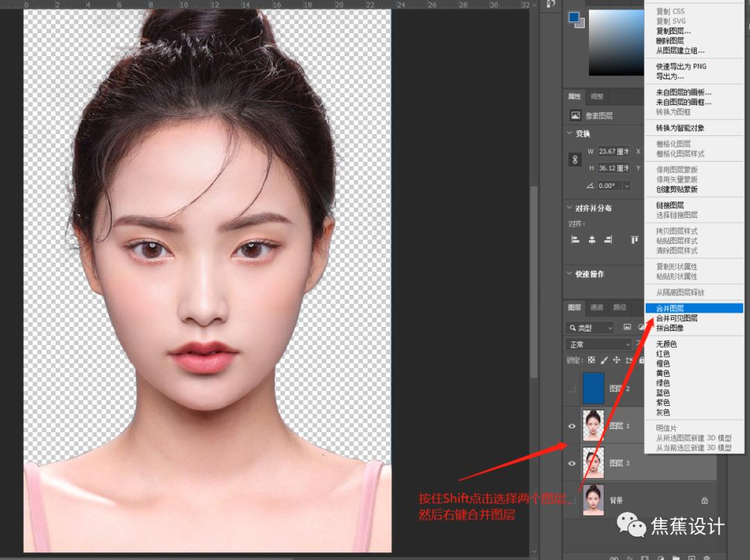This screenshot has height=560, width=750.
Task: Click the pixel image layer filter icon
Action: (x=627, y=327)
